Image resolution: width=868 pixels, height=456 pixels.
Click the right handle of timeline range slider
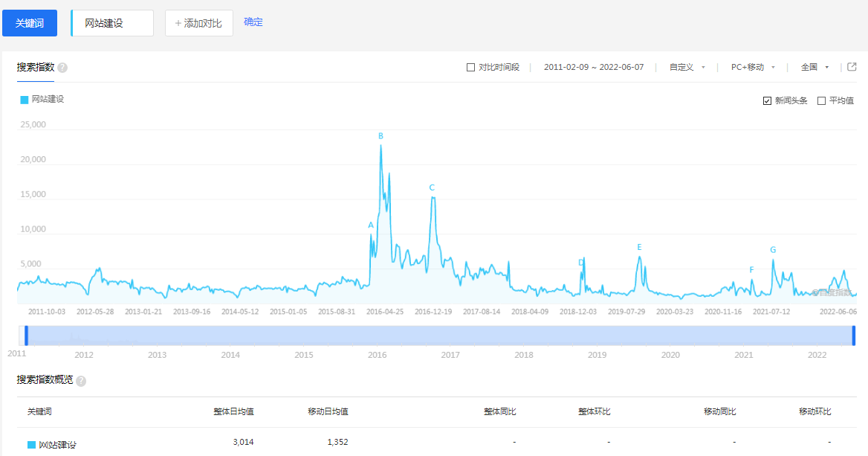tap(854, 335)
